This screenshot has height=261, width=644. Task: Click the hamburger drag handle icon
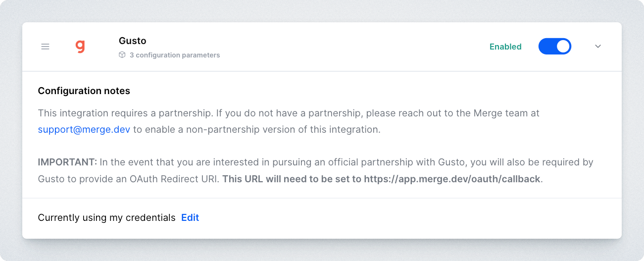(45, 47)
